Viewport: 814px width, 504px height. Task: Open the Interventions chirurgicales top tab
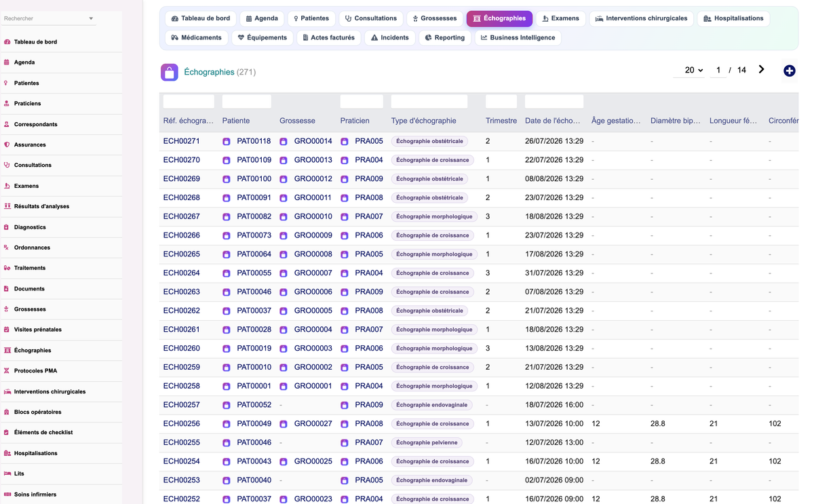tap(641, 18)
